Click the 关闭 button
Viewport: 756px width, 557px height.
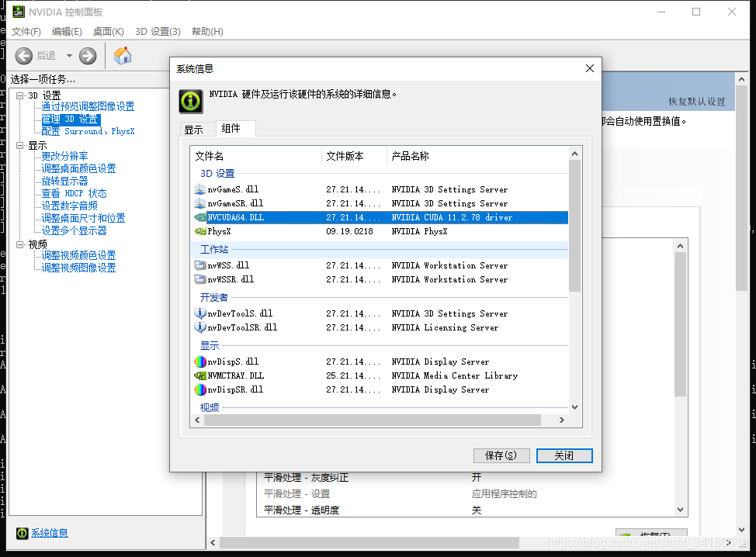564,455
